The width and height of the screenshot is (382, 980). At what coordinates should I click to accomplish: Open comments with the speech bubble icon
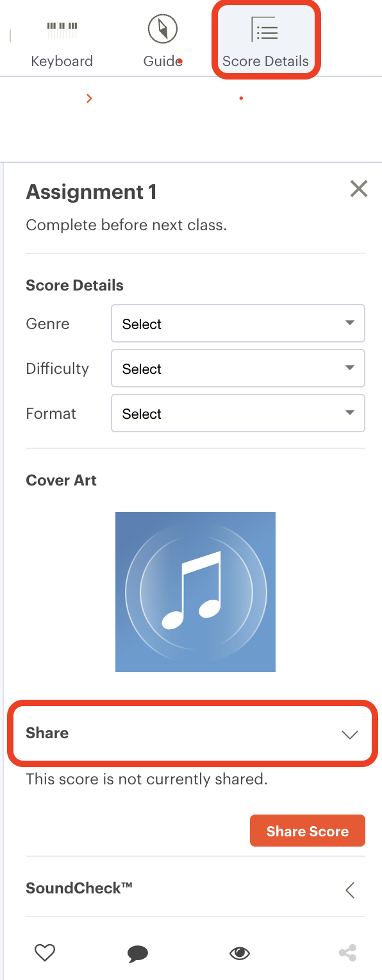point(138,954)
